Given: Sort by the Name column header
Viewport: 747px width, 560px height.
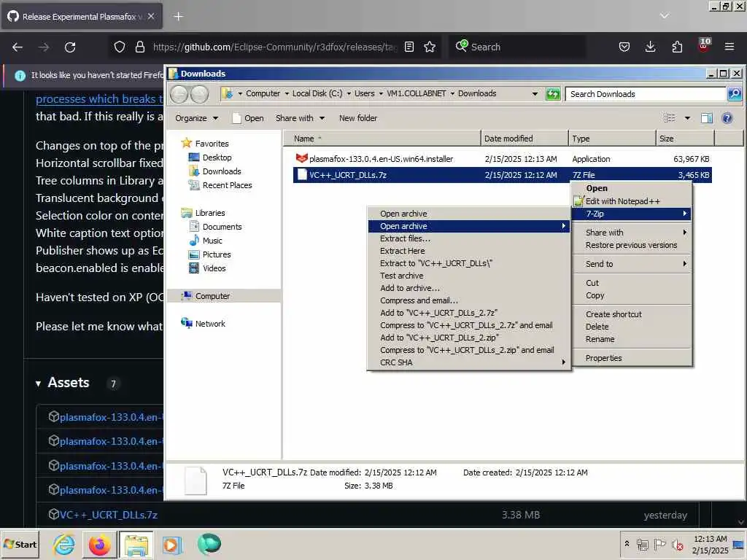Looking at the screenshot, I should pos(382,139).
